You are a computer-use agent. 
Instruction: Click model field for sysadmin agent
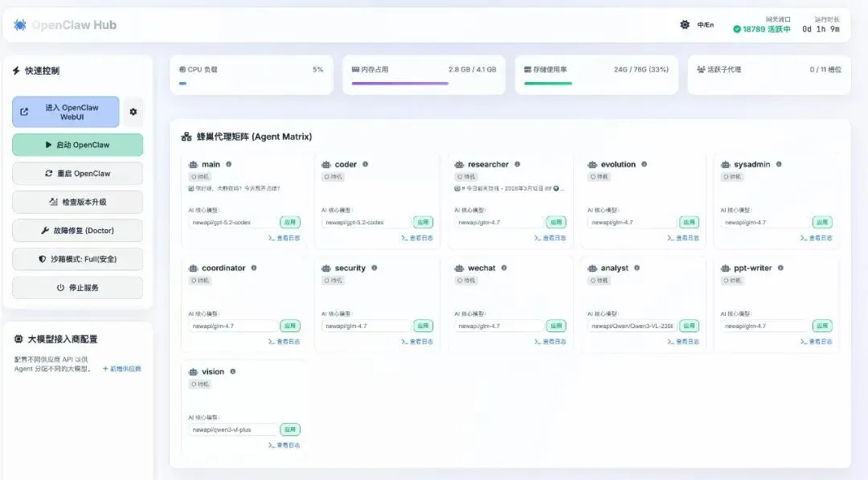765,223
